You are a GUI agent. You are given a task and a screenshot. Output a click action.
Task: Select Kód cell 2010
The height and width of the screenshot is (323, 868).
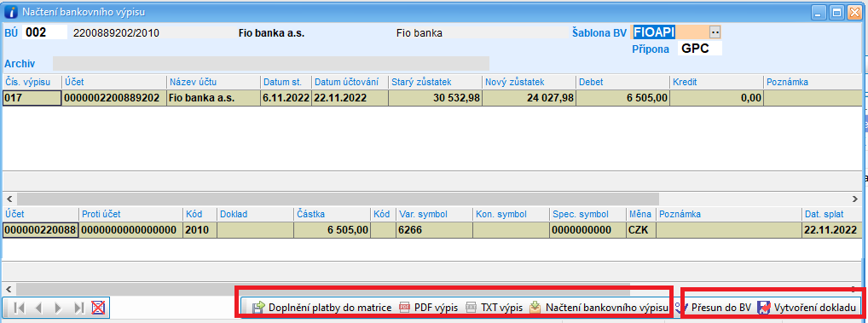coord(200,230)
